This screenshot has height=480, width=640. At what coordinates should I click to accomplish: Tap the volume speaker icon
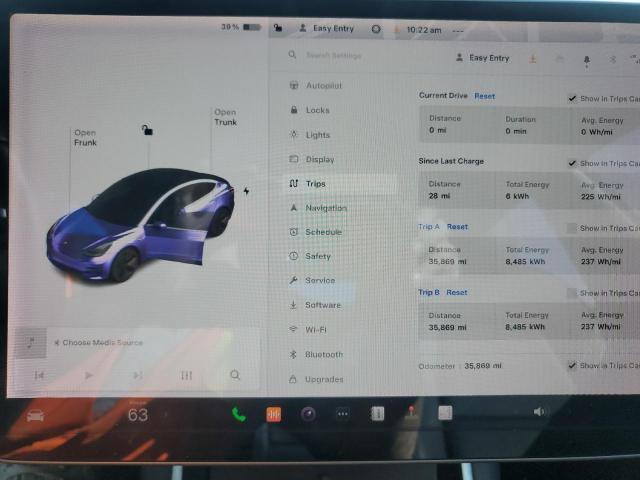539,412
